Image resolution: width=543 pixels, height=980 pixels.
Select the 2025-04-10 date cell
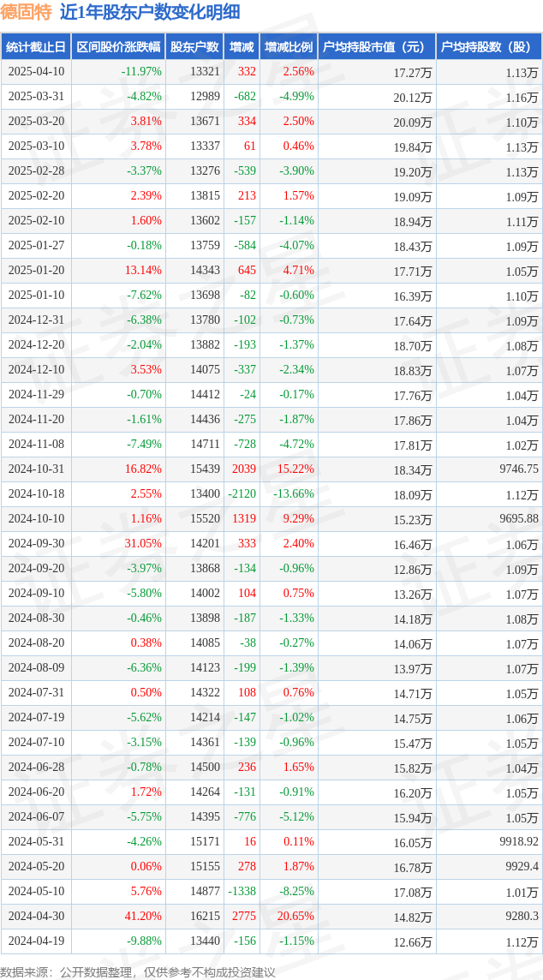(x=36, y=72)
